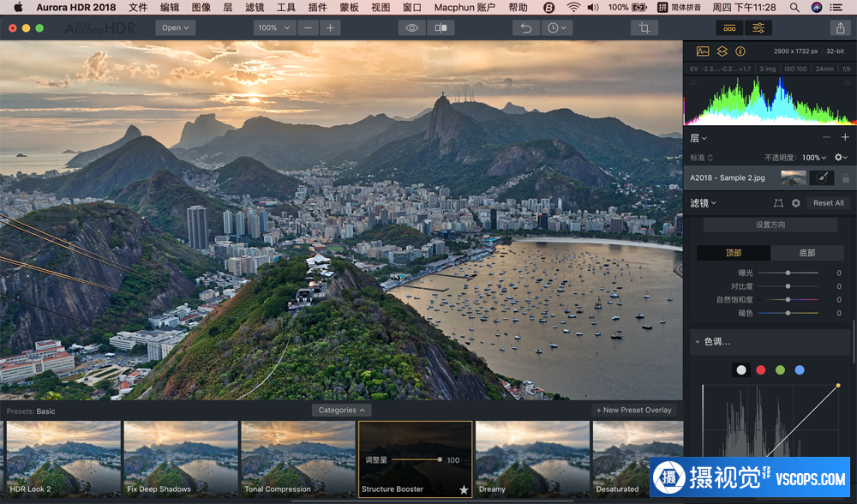This screenshot has width=857, height=504.
Task: Open layer settings gear menu
Action: pos(841,158)
